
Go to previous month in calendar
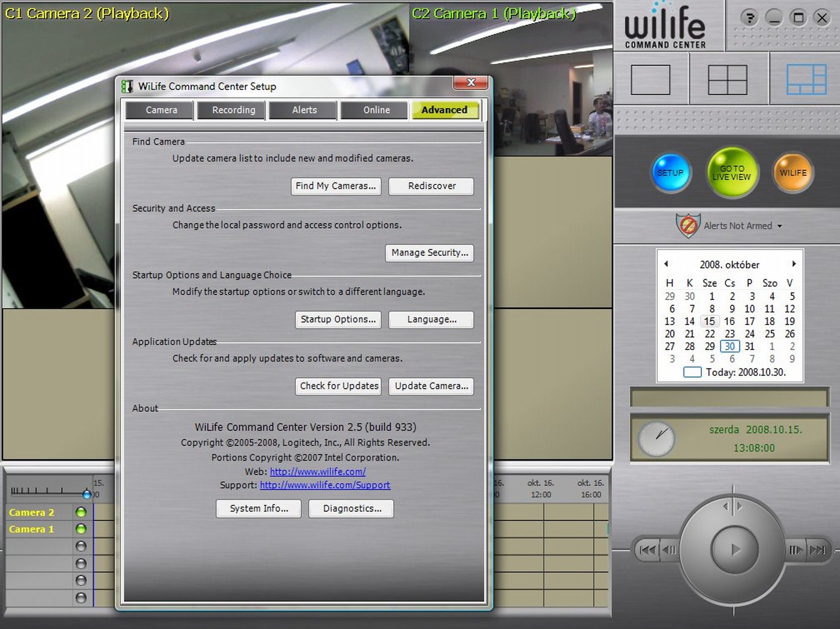tap(666, 263)
